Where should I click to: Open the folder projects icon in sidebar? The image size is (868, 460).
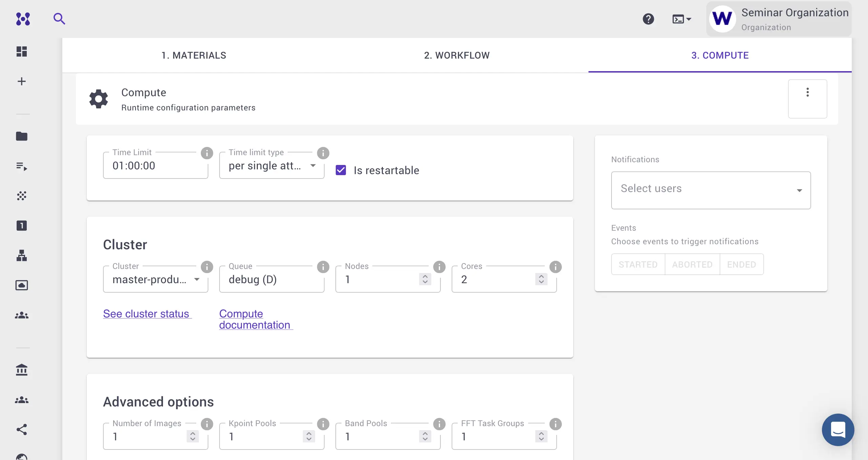22,136
